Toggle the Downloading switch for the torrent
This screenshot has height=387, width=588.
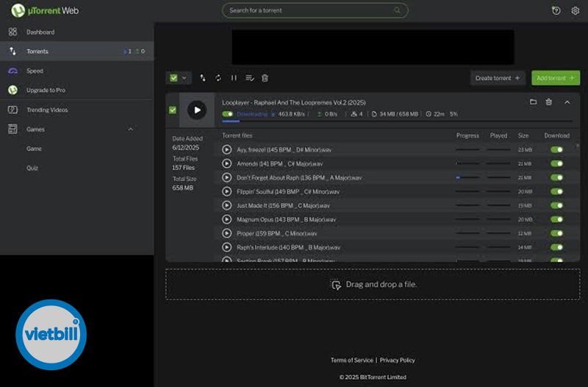pyautogui.click(x=227, y=114)
